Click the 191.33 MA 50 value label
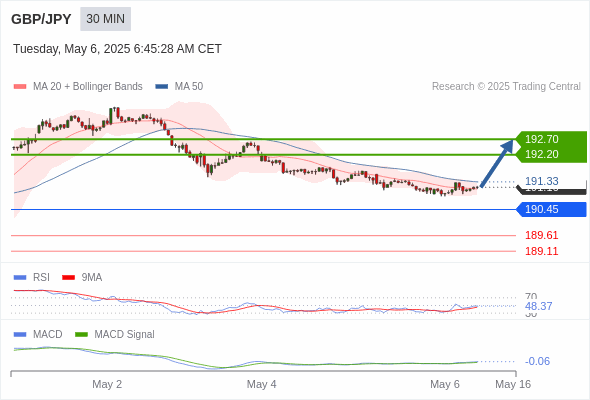The image size is (590, 400). (x=541, y=181)
